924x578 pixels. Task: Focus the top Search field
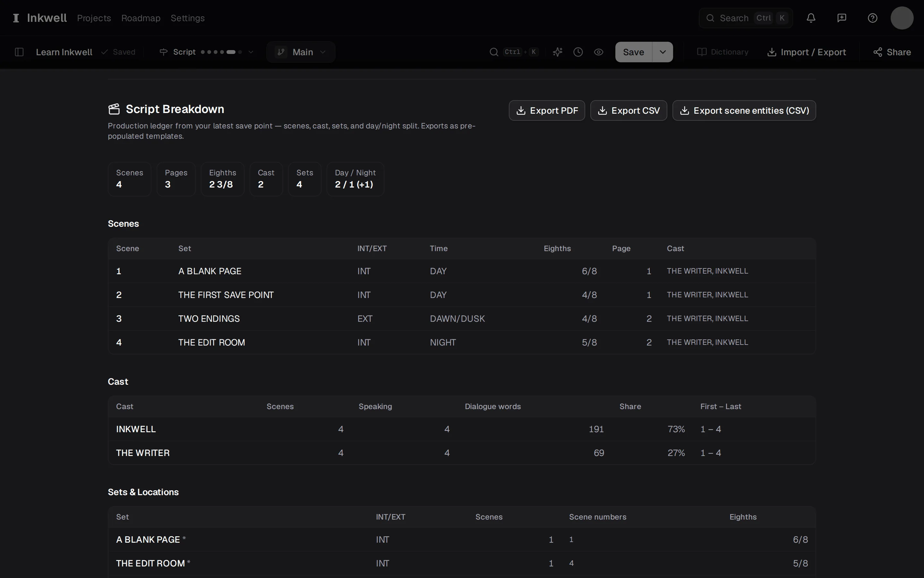(x=746, y=18)
